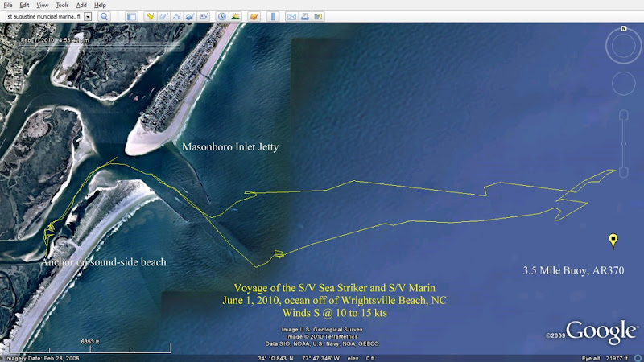
Task: Click the magnifier search button
Action: [105, 16]
